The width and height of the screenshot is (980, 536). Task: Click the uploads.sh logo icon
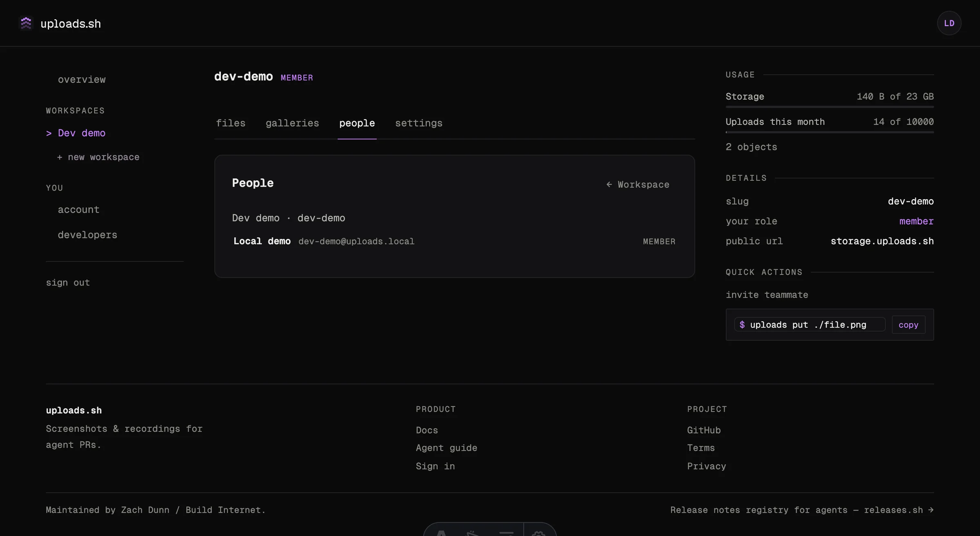pos(26,23)
